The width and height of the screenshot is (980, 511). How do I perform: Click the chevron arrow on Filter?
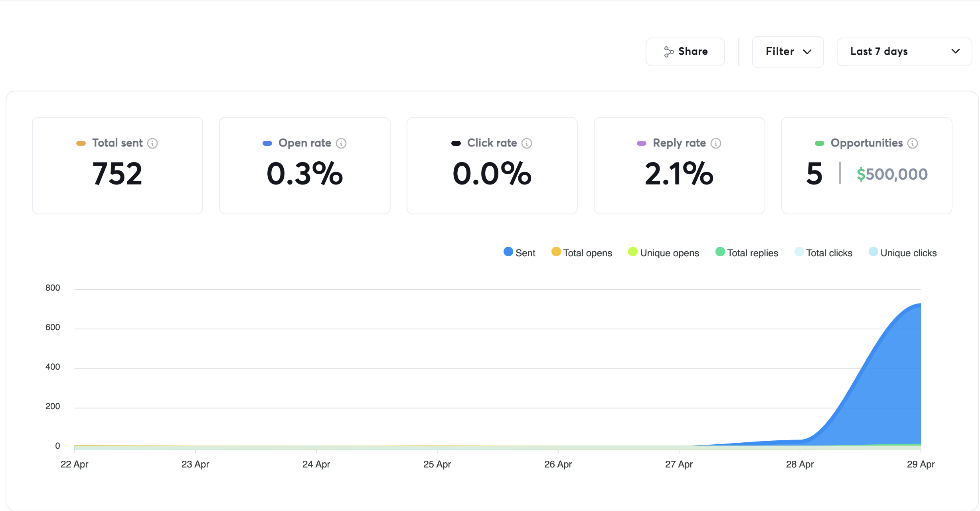click(x=807, y=52)
